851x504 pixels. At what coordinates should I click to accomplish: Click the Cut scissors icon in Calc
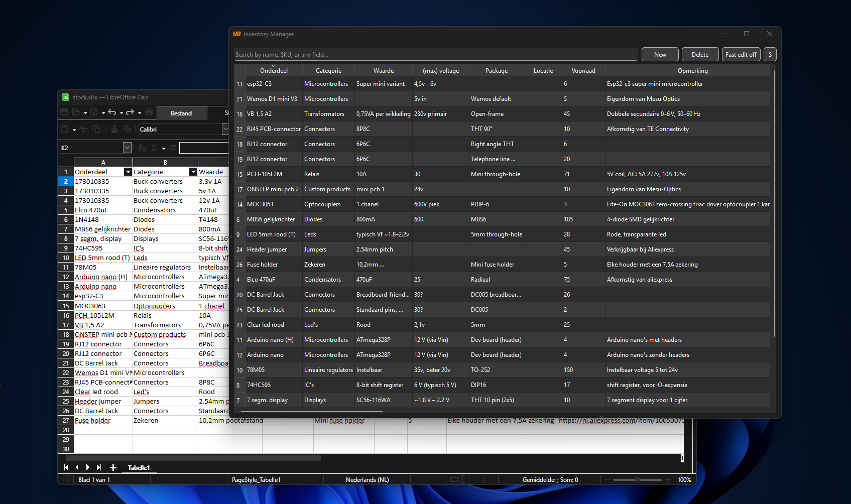click(83, 130)
